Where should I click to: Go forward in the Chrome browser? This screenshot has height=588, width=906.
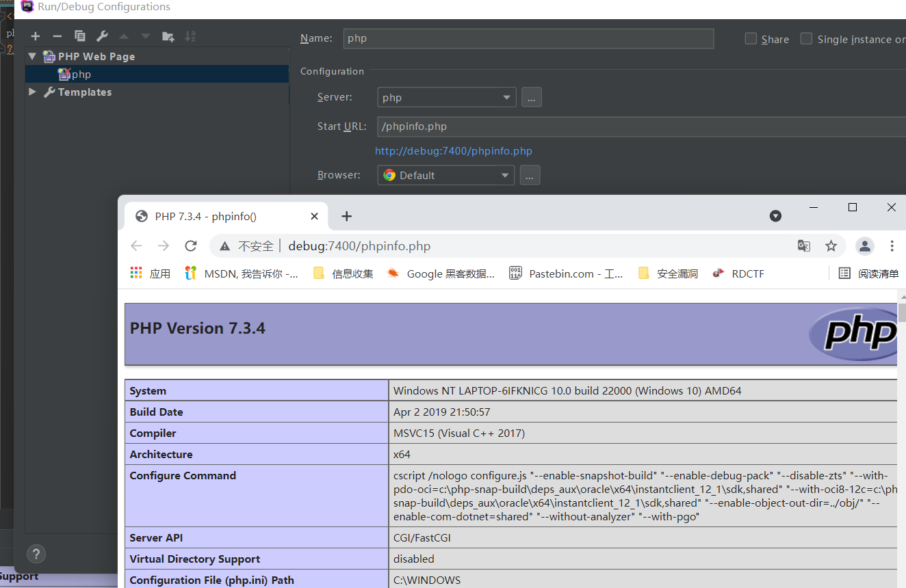(x=163, y=246)
